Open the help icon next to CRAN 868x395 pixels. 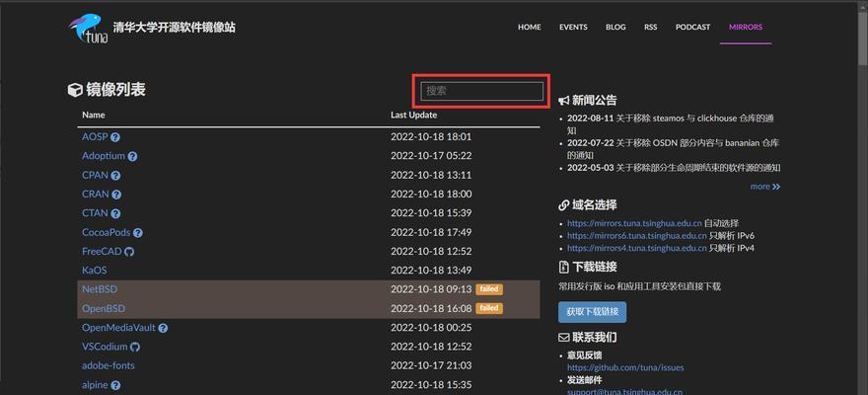click(x=116, y=195)
